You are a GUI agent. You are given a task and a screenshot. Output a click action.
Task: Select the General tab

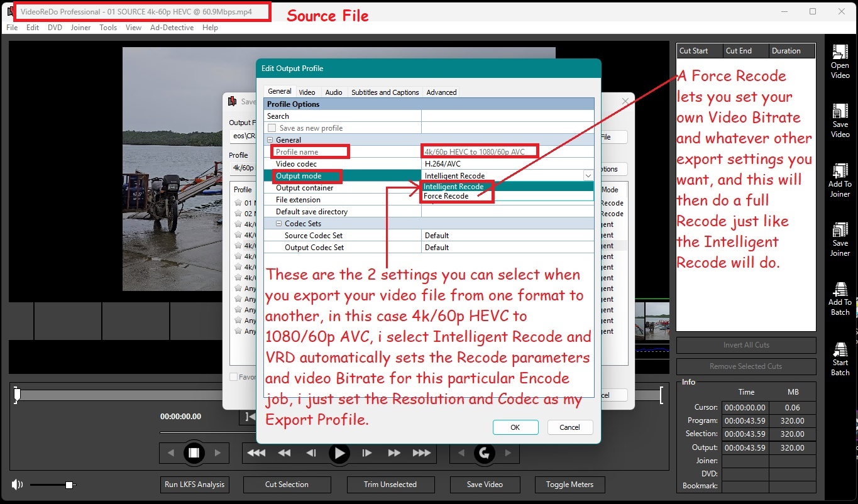(280, 91)
